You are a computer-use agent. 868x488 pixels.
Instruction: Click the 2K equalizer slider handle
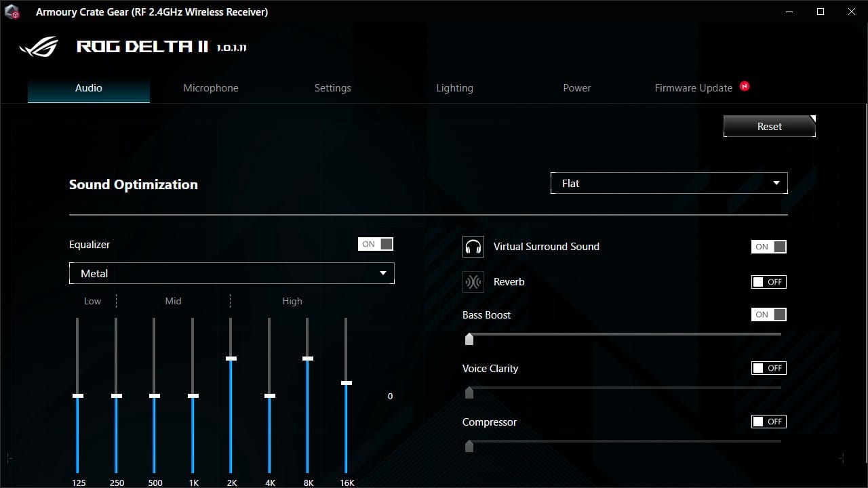click(x=231, y=359)
